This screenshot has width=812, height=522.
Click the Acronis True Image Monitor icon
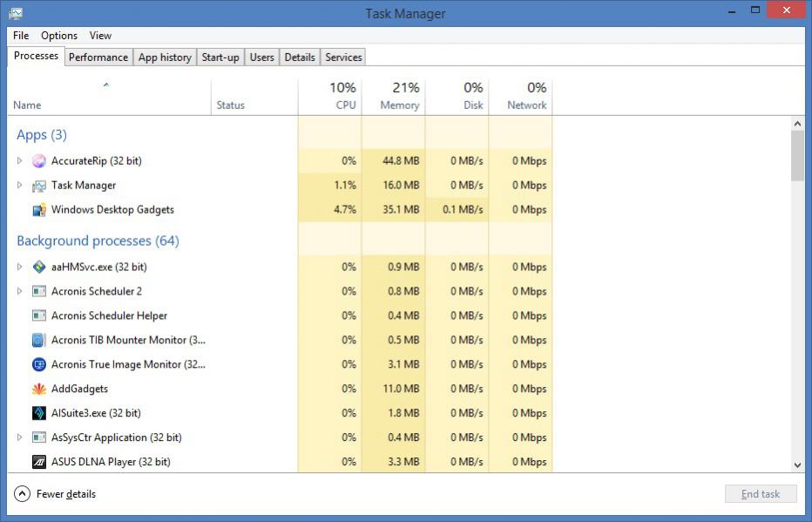pos(38,365)
